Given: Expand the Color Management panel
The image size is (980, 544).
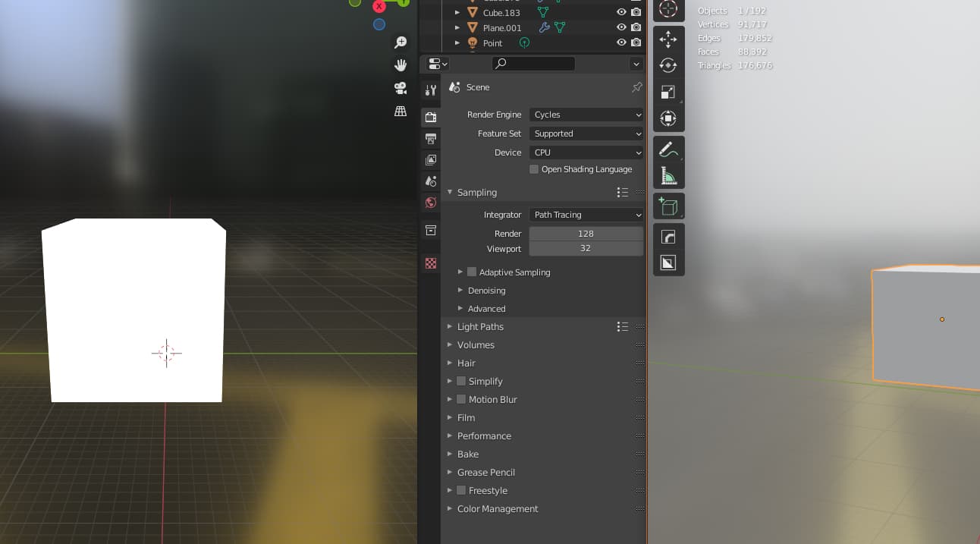Looking at the screenshot, I should 450,509.
